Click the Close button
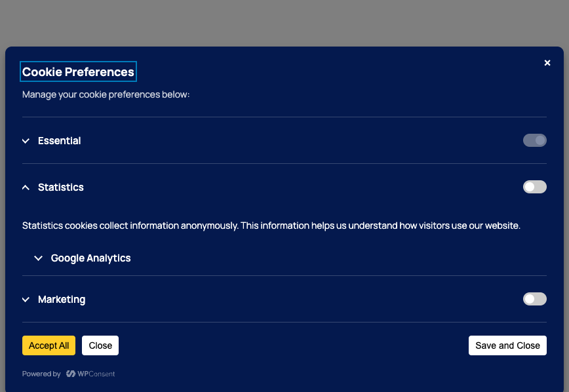This screenshot has width=569, height=392. click(x=100, y=345)
